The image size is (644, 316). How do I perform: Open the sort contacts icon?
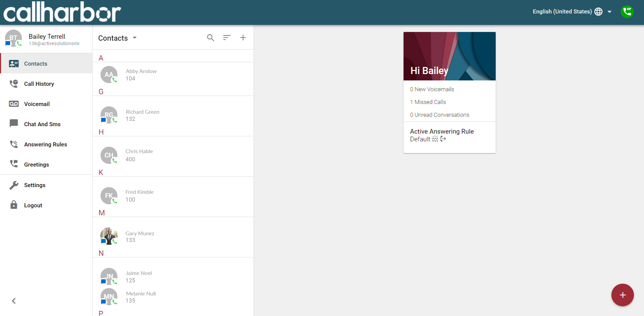[227, 38]
